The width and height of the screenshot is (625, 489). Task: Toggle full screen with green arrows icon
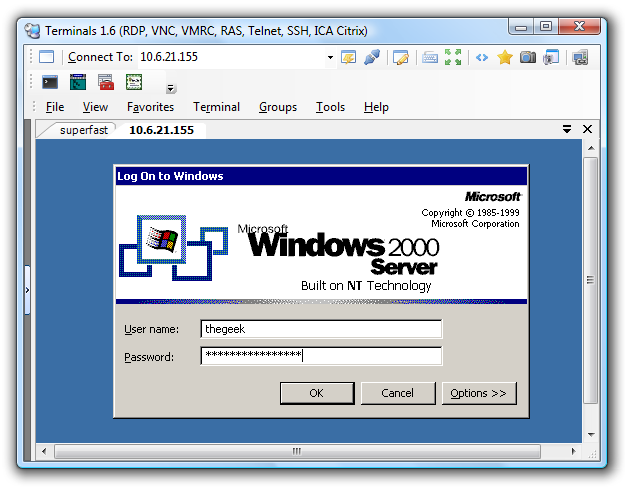click(x=454, y=57)
